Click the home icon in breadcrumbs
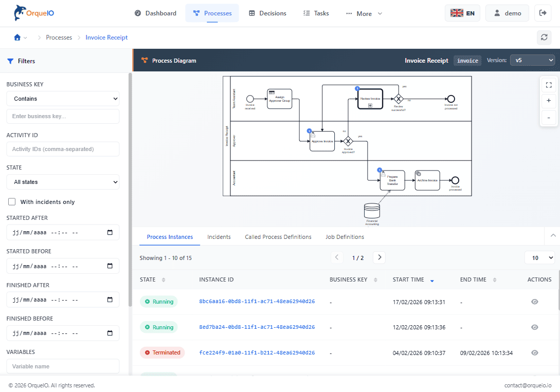 pyautogui.click(x=17, y=38)
